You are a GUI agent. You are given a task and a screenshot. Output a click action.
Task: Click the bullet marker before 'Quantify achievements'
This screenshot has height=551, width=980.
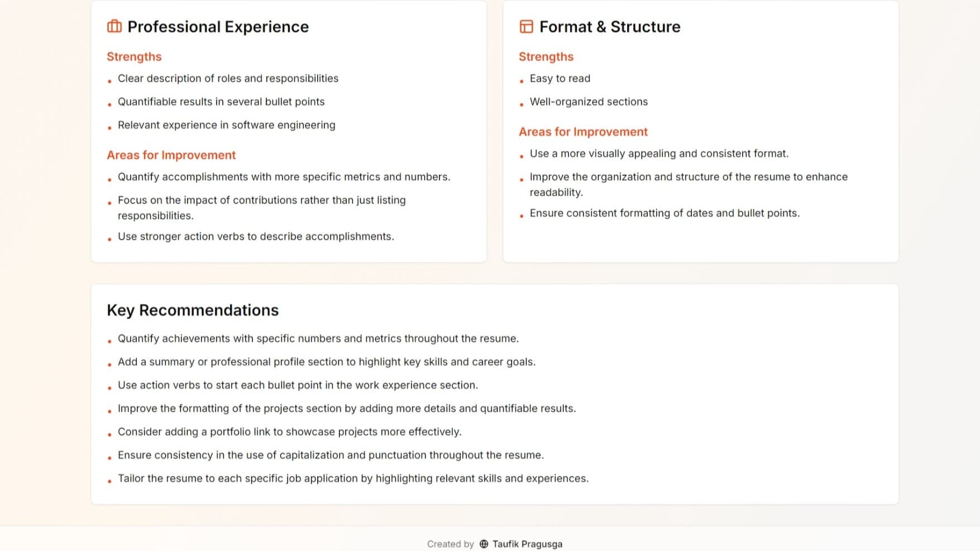click(x=109, y=341)
